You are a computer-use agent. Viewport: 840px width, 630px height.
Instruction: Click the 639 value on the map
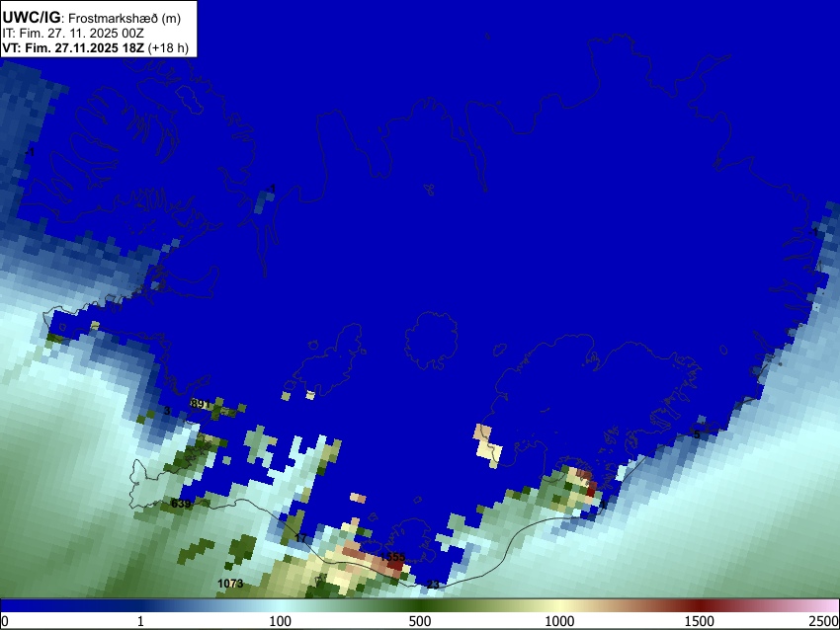pyautogui.click(x=181, y=504)
